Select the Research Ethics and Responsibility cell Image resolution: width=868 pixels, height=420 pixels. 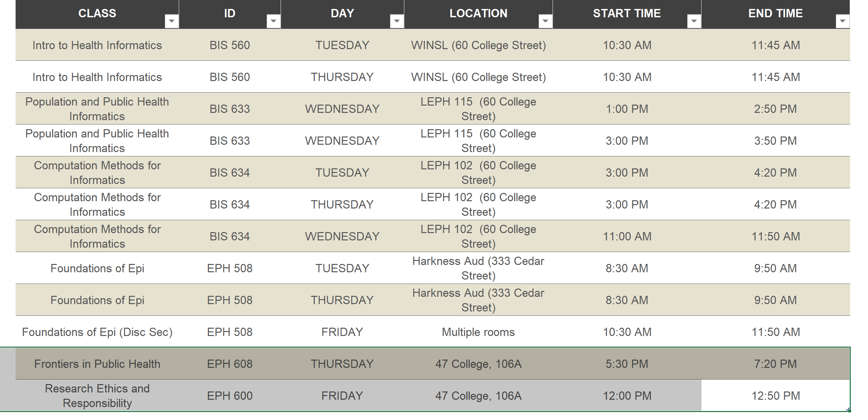pyautogui.click(x=97, y=395)
